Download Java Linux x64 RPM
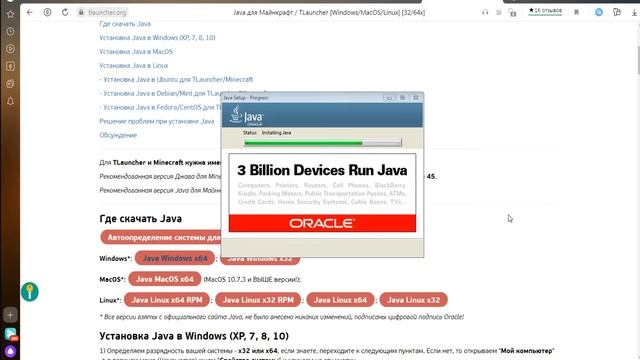The image size is (640, 360). pyautogui.click(x=167, y=300)
